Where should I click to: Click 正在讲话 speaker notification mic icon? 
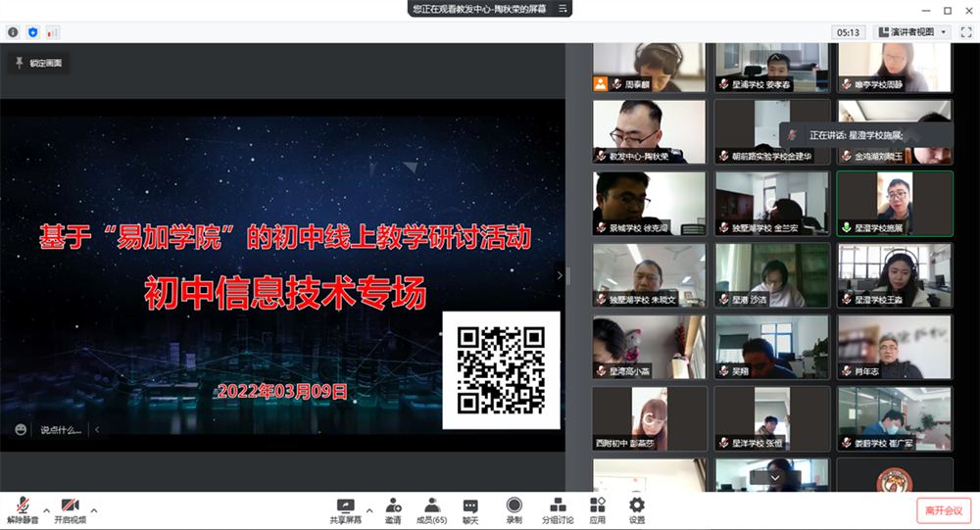click(x=792, y=135)
